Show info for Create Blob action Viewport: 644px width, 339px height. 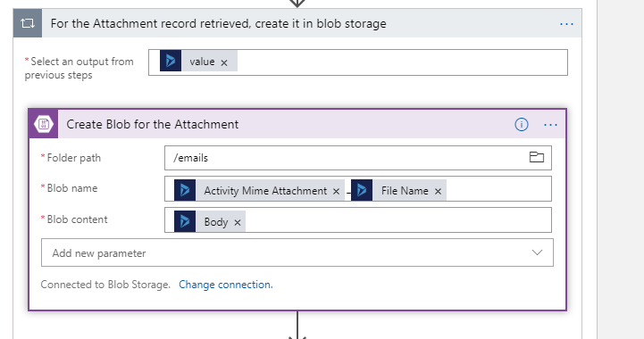(x=522, y=124)
